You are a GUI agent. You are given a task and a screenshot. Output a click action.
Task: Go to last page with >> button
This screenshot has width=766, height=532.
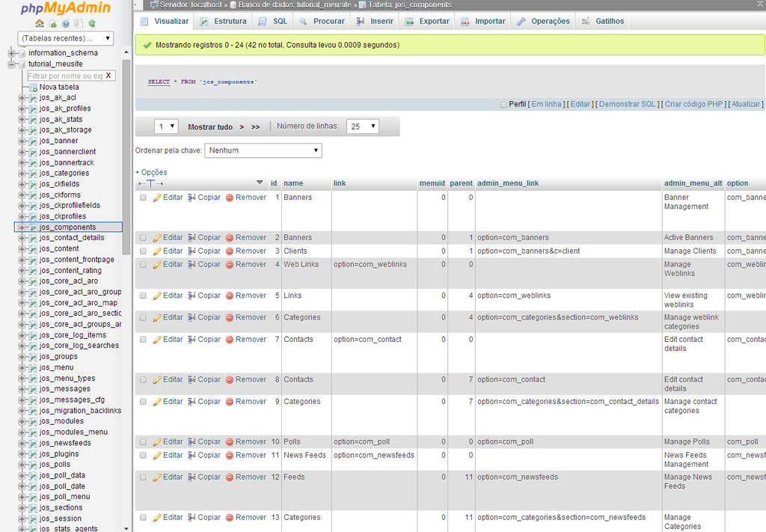pyautogui.click(x=256, y=127)
